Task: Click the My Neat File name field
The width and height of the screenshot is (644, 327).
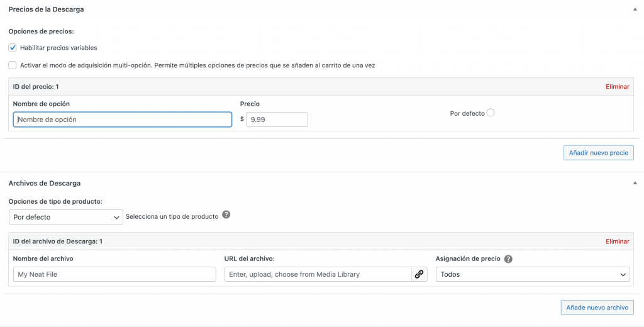Action: [x=114, y=274]
